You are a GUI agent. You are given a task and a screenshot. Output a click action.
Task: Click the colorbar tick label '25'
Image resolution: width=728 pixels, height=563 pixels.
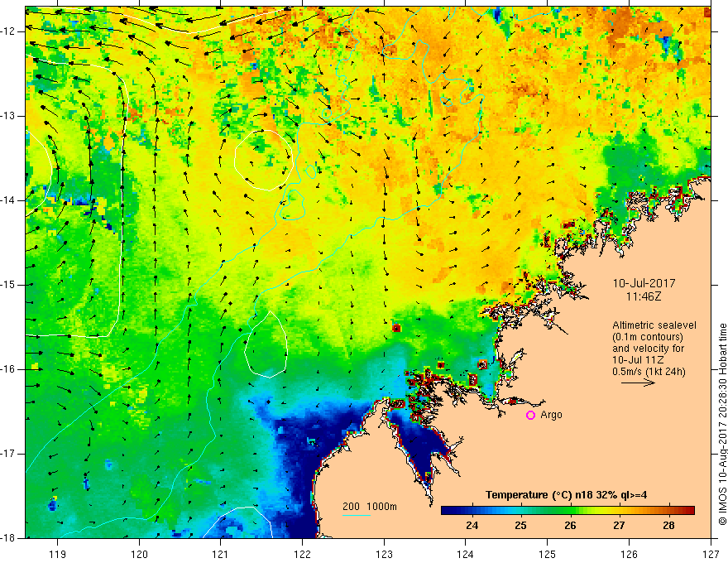pos(521,526)
